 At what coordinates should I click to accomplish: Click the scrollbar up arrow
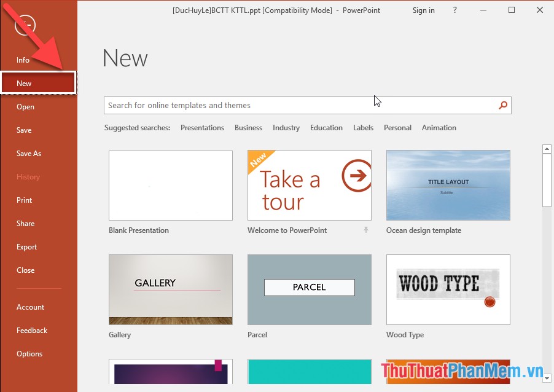547,149
